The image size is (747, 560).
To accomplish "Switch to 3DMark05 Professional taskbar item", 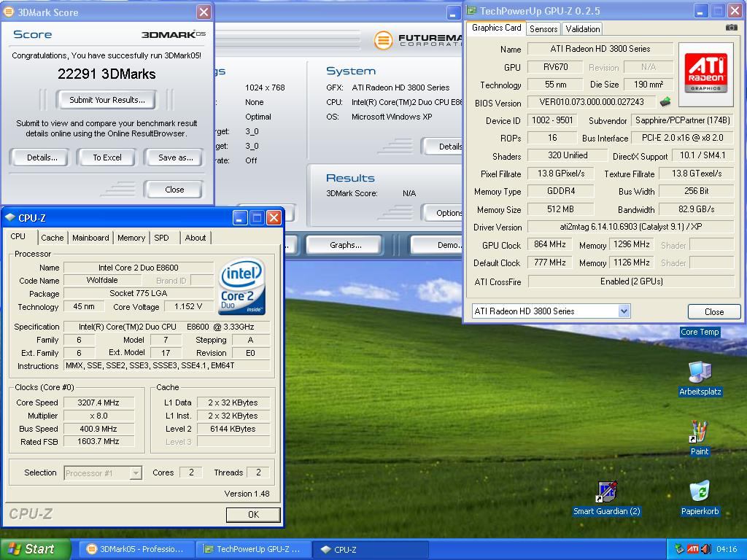I will coord(136,549).
